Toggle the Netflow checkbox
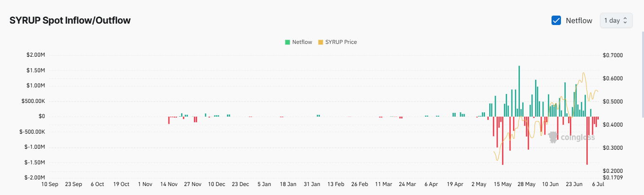Viewport: 644px width, 195px height. pos(556,20)
